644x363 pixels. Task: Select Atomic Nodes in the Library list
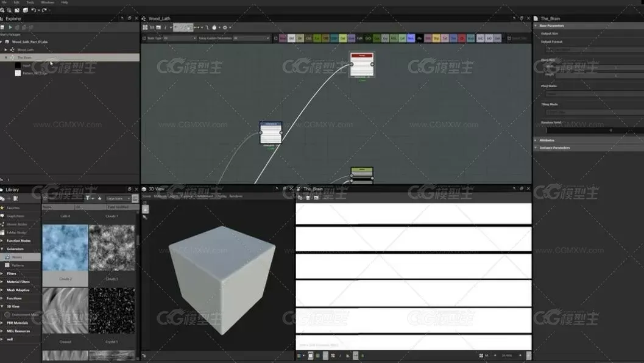click(16, 224)
